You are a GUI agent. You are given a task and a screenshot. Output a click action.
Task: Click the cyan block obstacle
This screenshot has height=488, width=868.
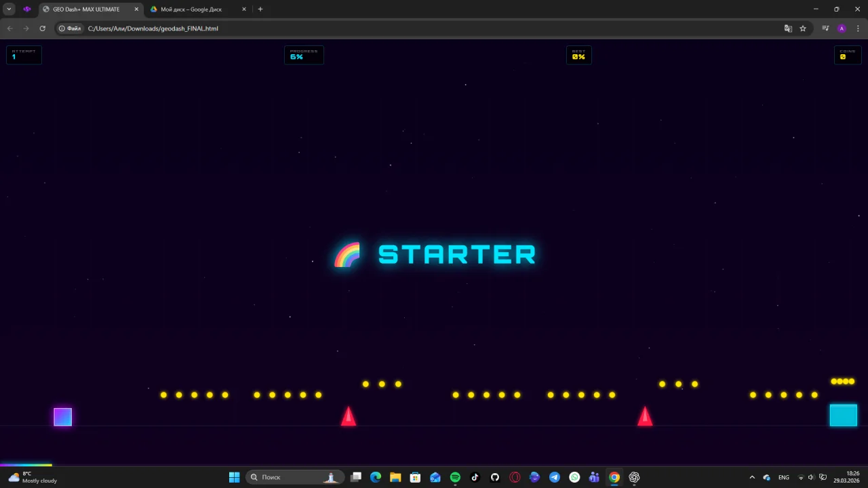[844, 415]
